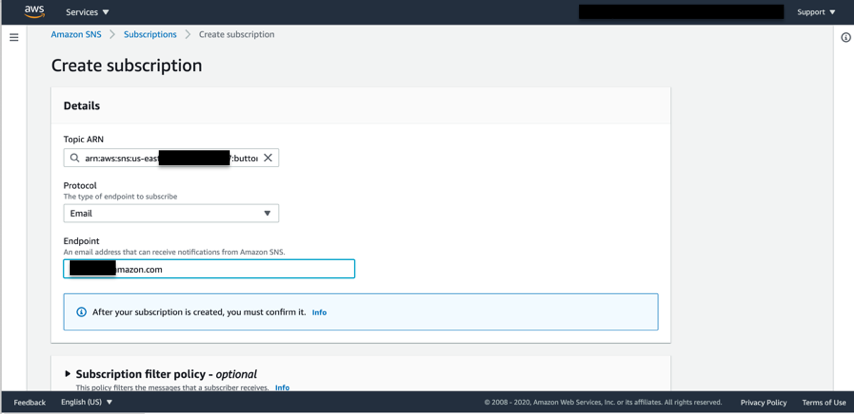This screenshot has height=414, width=854.
Task: Click the 'Topic ARN' field label
Action: (83, 139)
